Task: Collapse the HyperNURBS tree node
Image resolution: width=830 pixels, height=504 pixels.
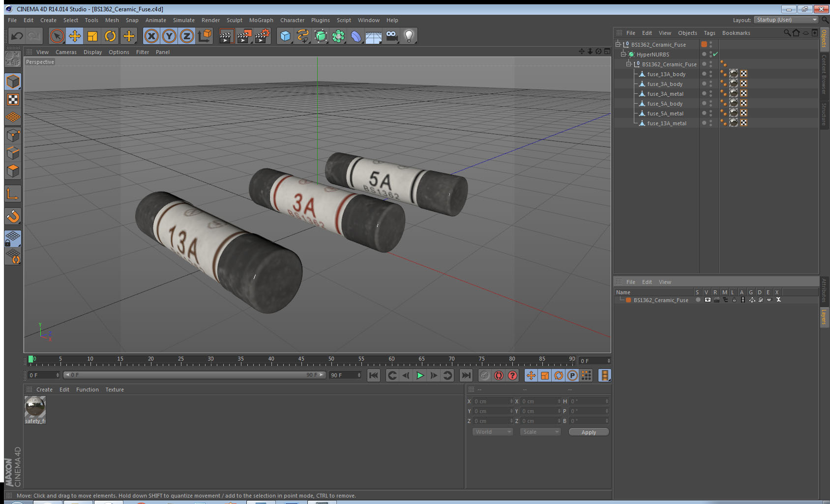Action: point(623,55)
